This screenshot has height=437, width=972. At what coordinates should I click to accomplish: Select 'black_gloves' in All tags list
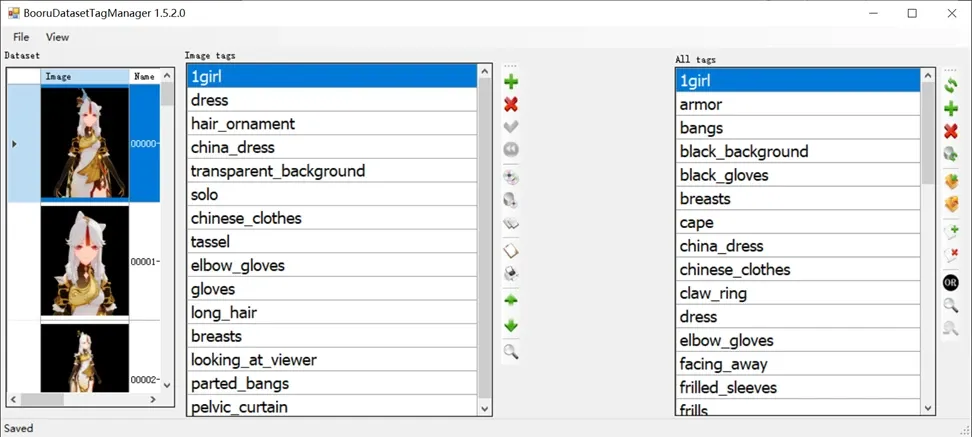pos(798,175)
